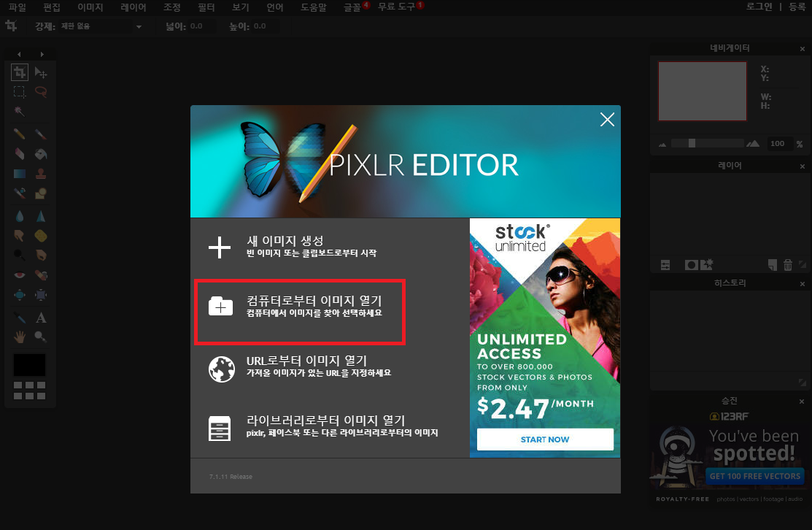The image size is (812, 530).
Task: Select the Brush tool
Action: click(x=40, y=134)
